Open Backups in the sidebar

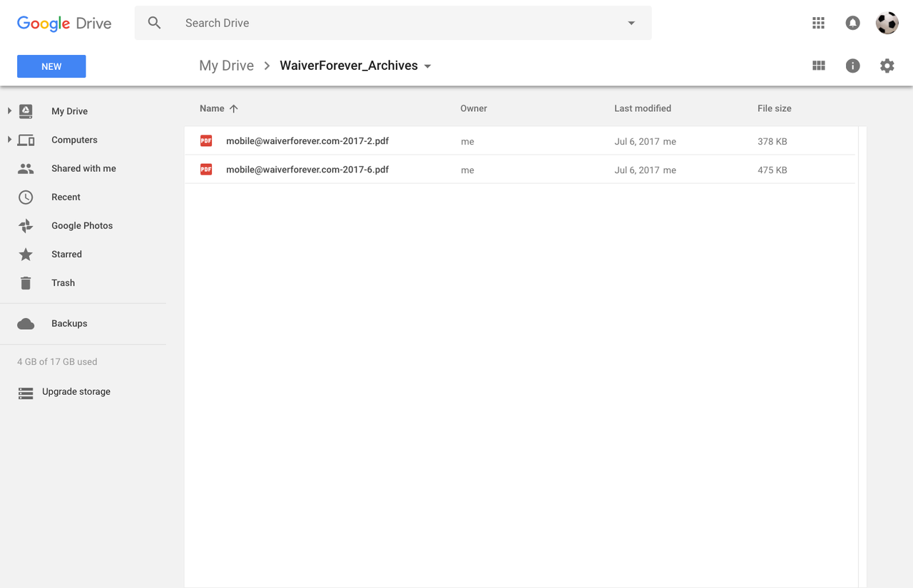(69, 323)
